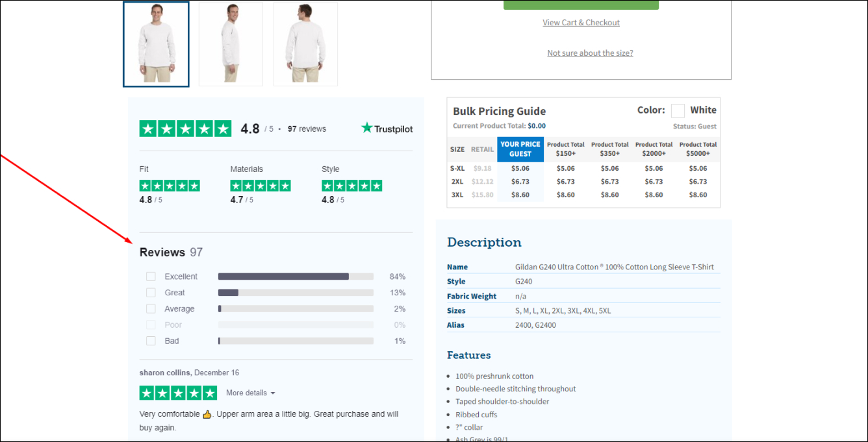Screen dimensions: 868x442
Task: Click the Reviews 97 heading
Action: [x=171, y=252]
